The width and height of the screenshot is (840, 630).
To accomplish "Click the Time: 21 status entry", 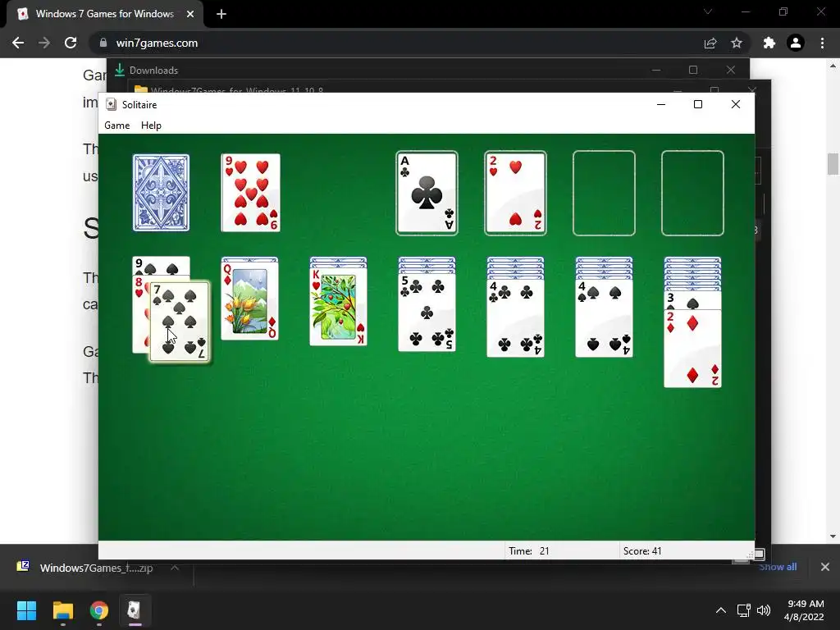I will coord(529,550).
